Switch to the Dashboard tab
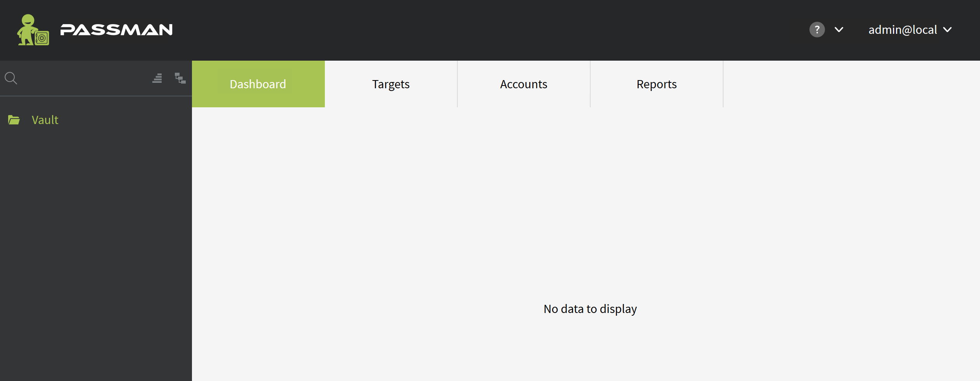980x381 pixels. pos(258,84)
